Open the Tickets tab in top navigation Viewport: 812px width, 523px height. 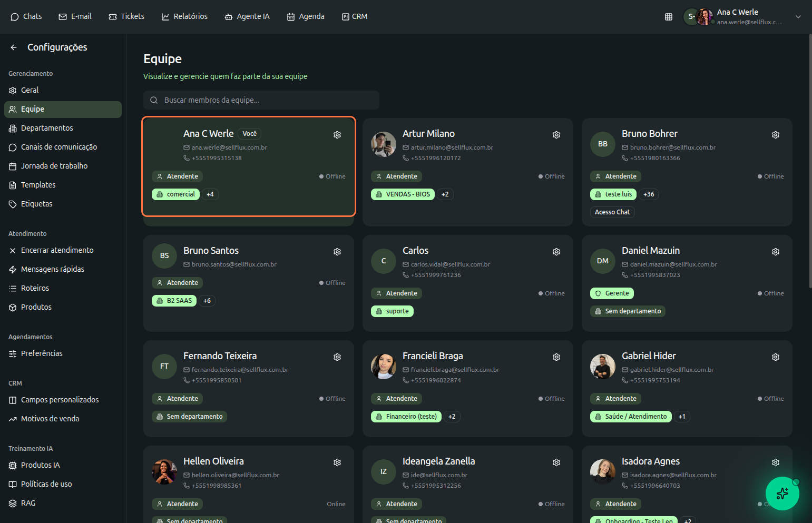[126, 17]
